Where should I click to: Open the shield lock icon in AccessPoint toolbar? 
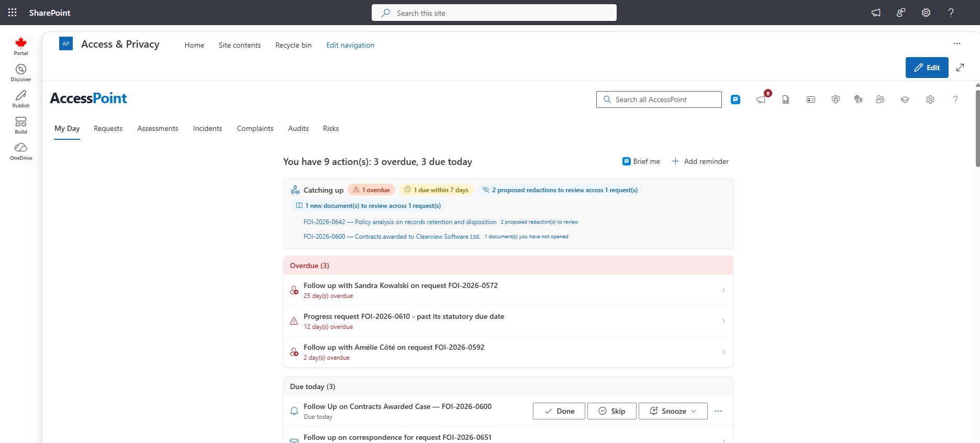coord(836,99)
